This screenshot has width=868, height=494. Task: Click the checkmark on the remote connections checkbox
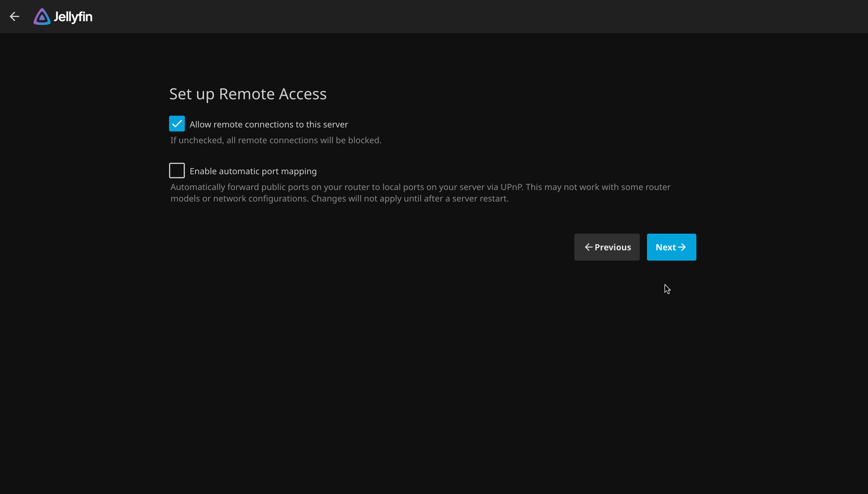point(177,123)
